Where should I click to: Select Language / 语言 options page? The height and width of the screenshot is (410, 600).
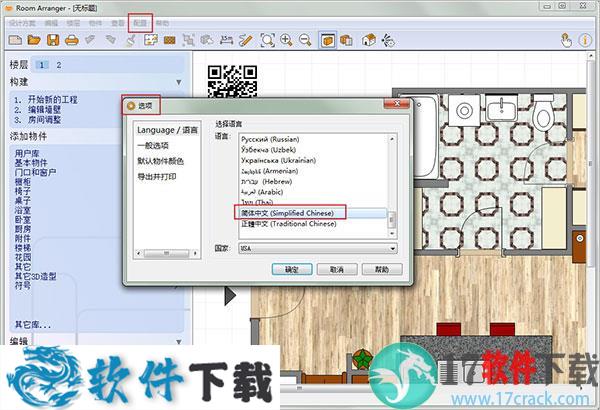[167, 130]
